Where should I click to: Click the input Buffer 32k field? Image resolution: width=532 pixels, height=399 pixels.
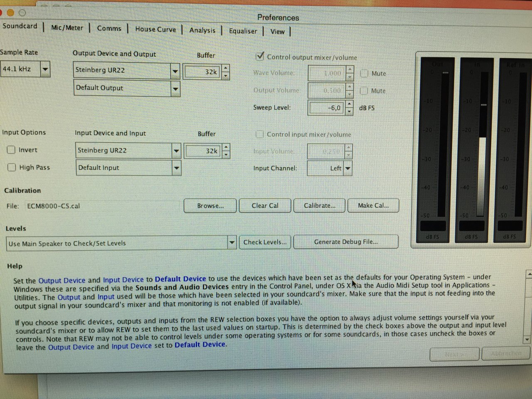(203, 151)
